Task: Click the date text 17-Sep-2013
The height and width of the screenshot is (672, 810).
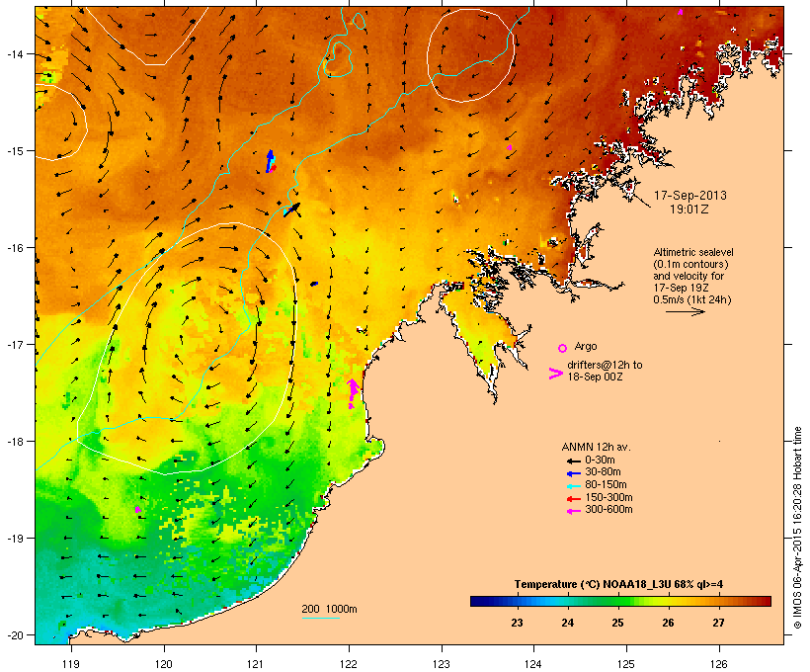Action: point(690,196)
